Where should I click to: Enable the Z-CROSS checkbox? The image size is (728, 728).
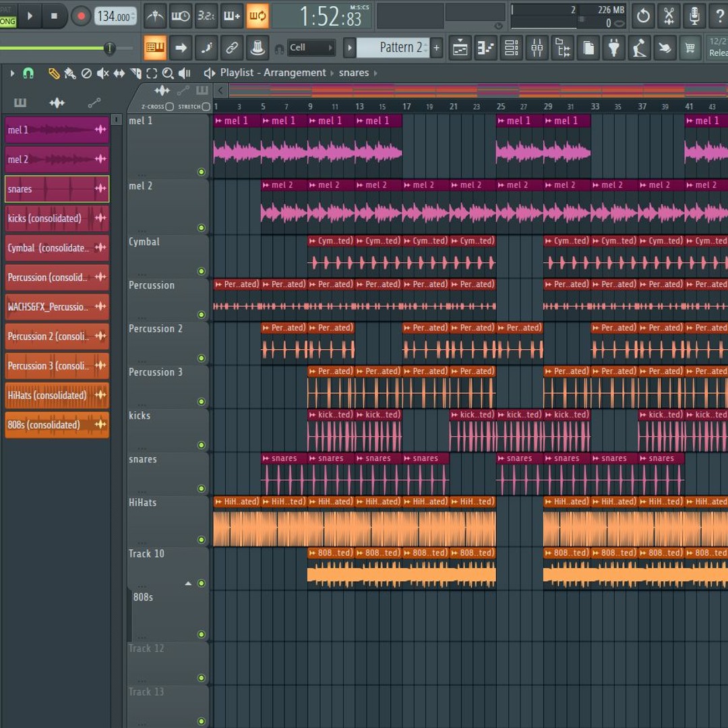[x=170, y=107]
